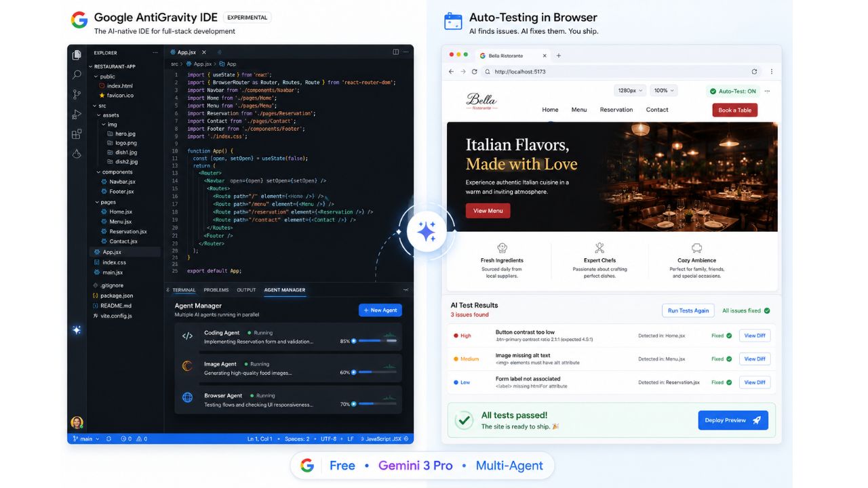Open the browser's vertical dots menu
Viewport: 868px width, 488px height.
(x=772, y=72)
